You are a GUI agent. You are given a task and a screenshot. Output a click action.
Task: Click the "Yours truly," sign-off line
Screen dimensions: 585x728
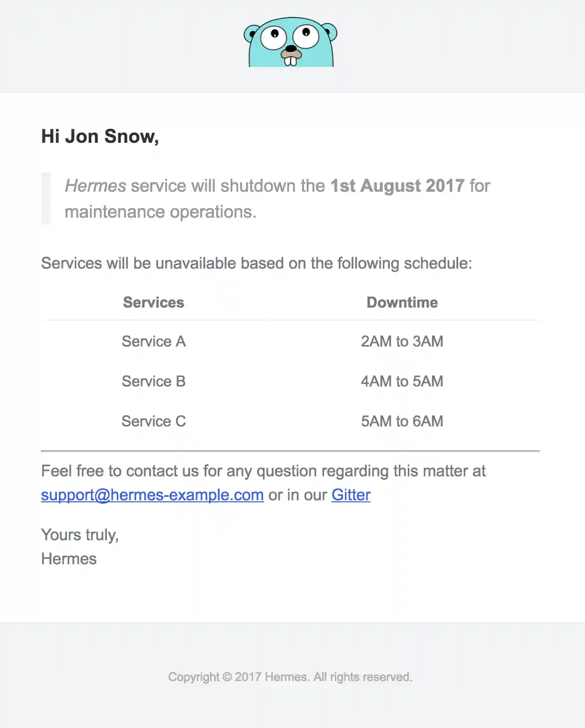[80, 535]
